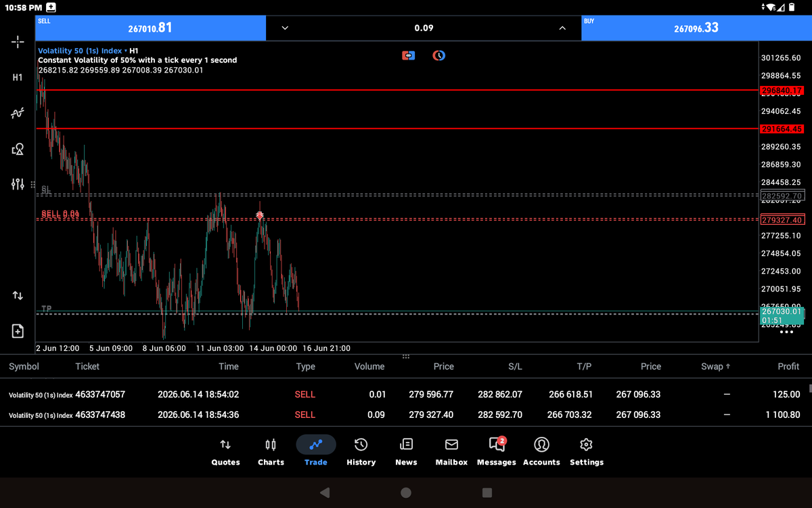
Task: Open the Mailbox tab
Action: (x=451, y=452)
